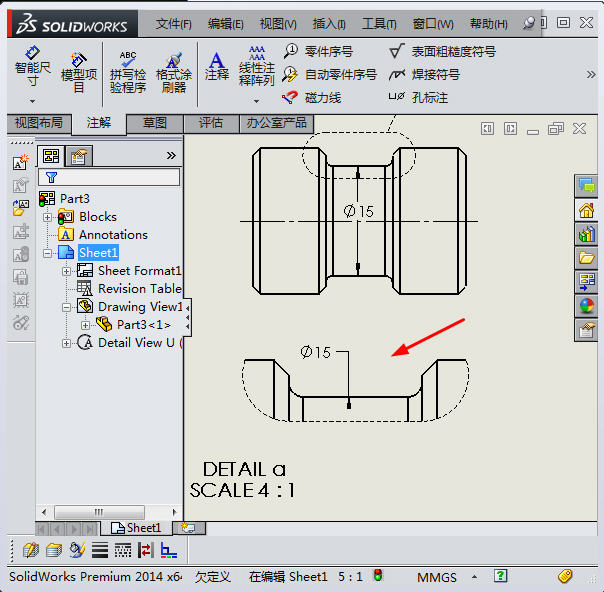Click the Add Sheet tab icon
Image resolution: width=604 pixels, height=592 pixels.
pos(188,527)
